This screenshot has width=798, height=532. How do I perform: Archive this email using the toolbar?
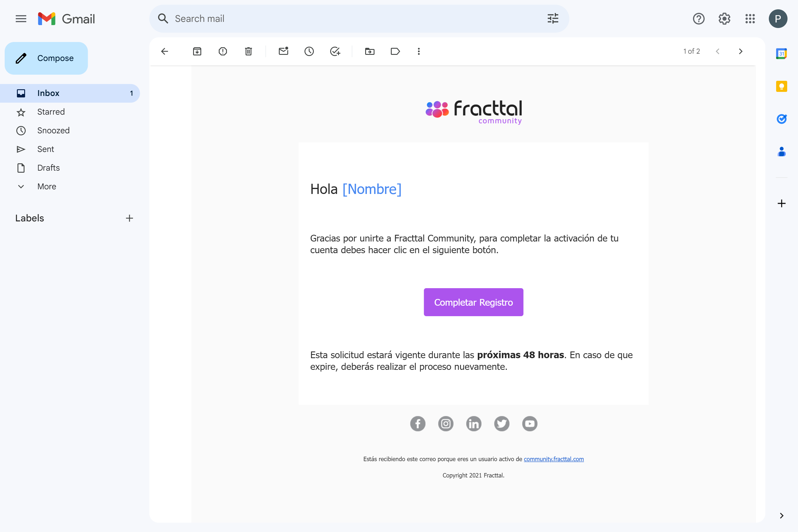(197, 51)
